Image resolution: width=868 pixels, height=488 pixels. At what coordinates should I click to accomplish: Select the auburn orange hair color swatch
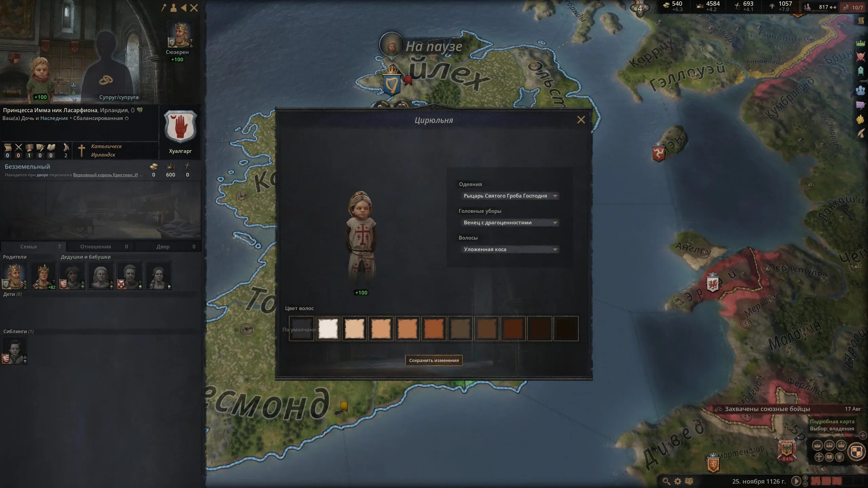(434, 328)
